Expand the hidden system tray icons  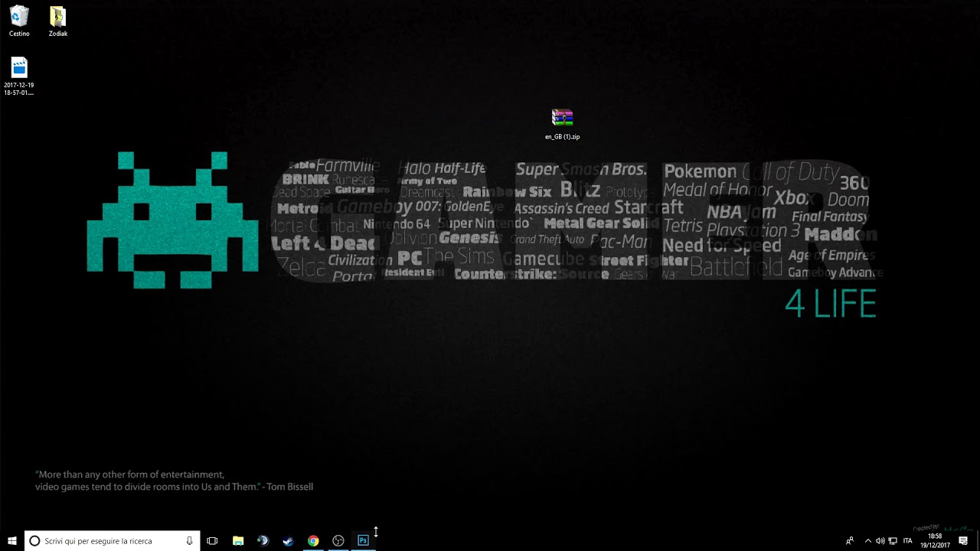(x=867, y=541)
